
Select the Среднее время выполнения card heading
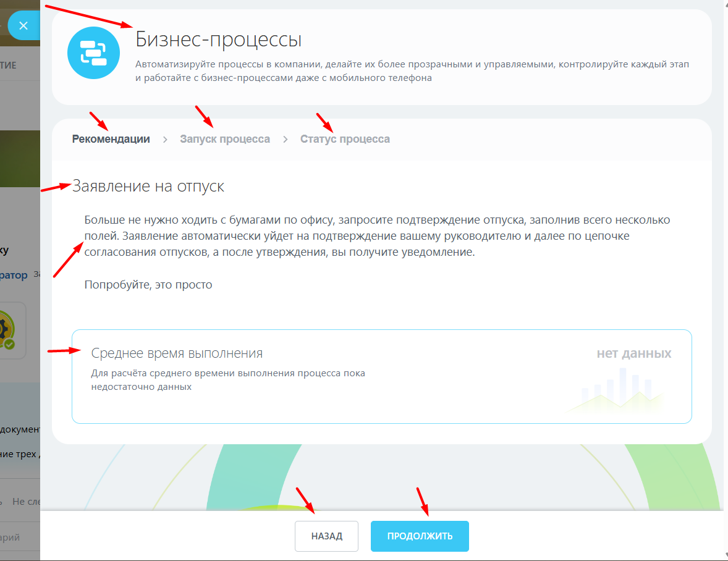click(177, 353)
